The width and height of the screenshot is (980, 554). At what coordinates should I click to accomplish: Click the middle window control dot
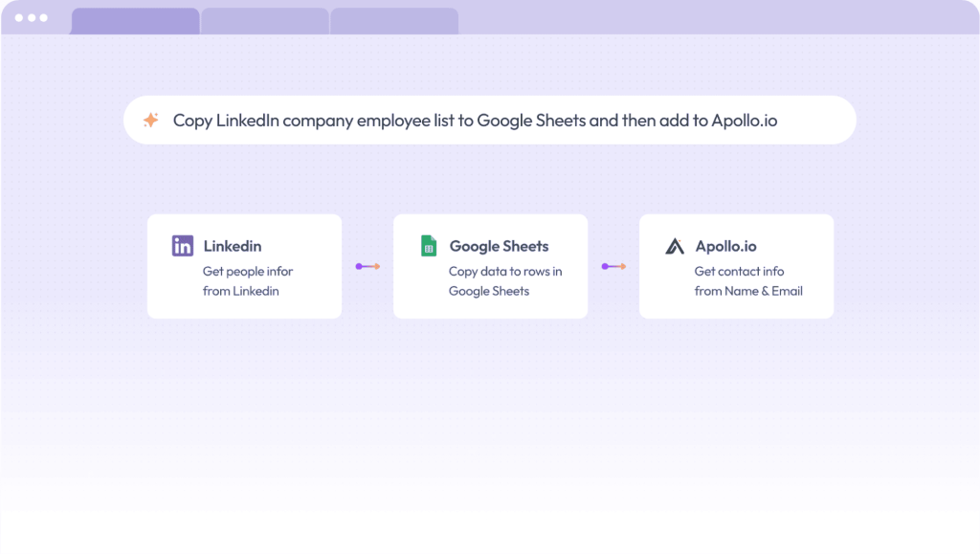click(x=31, y=18)
